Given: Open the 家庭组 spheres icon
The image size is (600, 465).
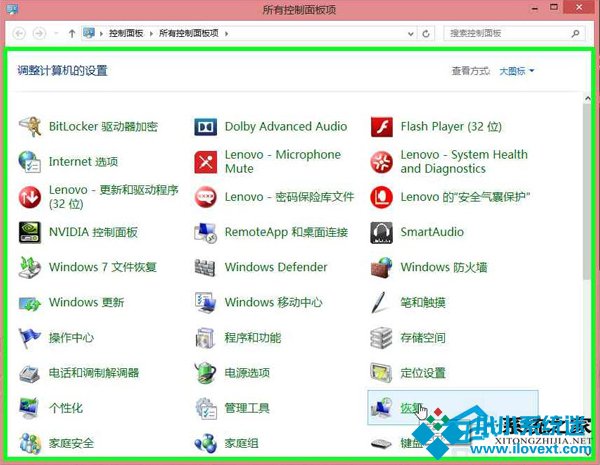Looking at the screenshot, I should click(x=205, y=443).
